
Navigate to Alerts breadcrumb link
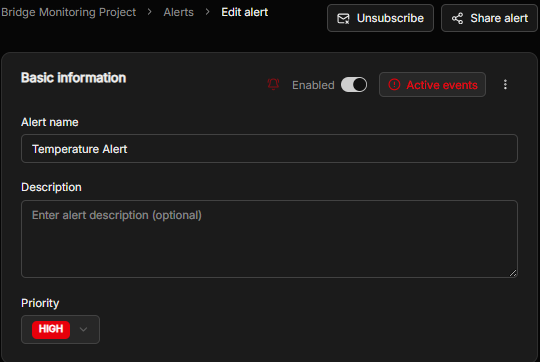(x=178, y=12)
